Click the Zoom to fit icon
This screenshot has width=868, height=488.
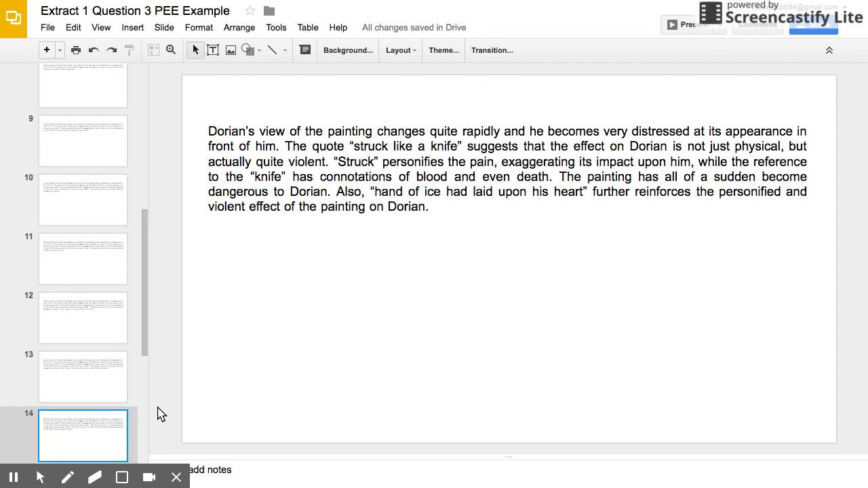[153, 50]
